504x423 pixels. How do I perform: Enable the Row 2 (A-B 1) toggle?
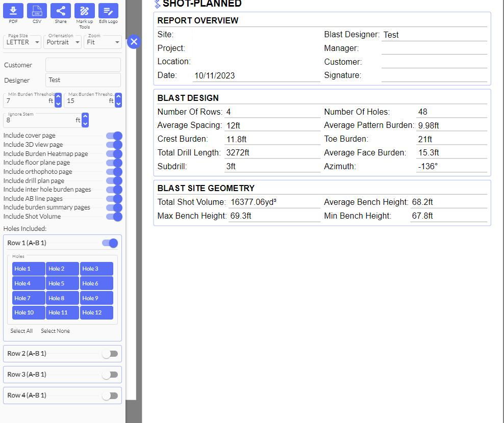tap(110, 354)
